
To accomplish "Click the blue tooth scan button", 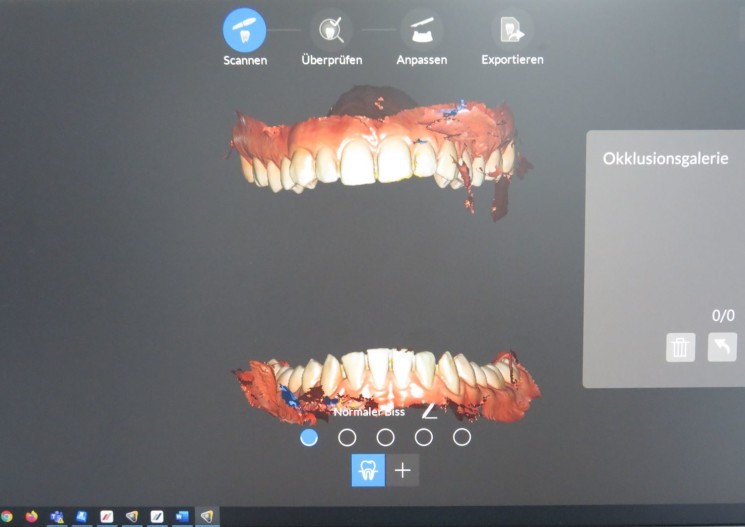I will pyautogui.click(x=368, y=470).
